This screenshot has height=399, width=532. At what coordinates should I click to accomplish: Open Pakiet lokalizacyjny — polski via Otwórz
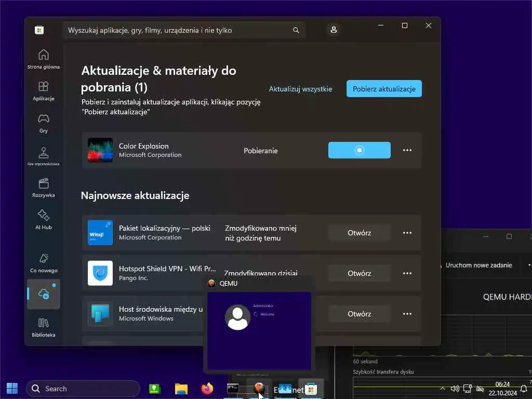[x=360, y=233]
